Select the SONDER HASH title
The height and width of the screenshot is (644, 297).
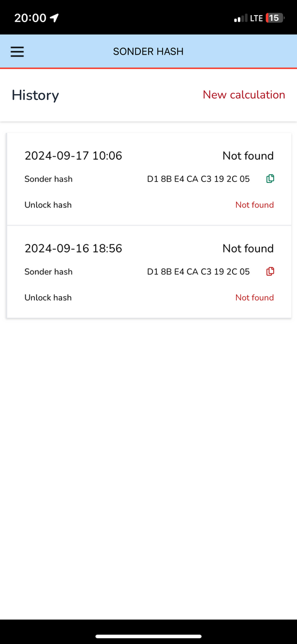[148, 51]
